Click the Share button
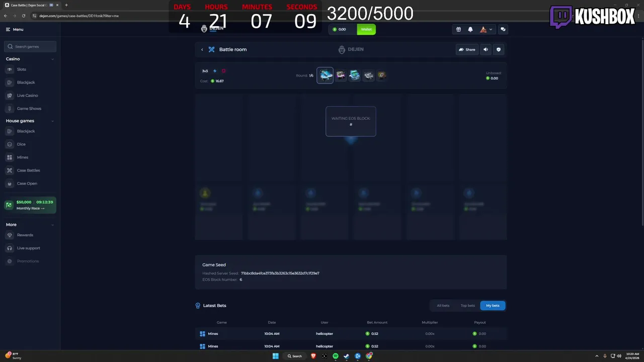Viewport: 644px width, 362px height. tap(467, 50)
